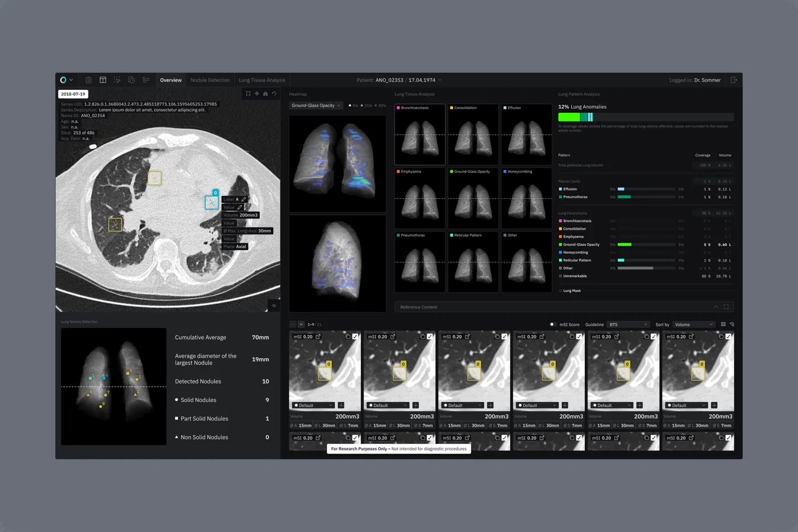Click the plus button beside the first card's Default dropdown

coord(341,405)
